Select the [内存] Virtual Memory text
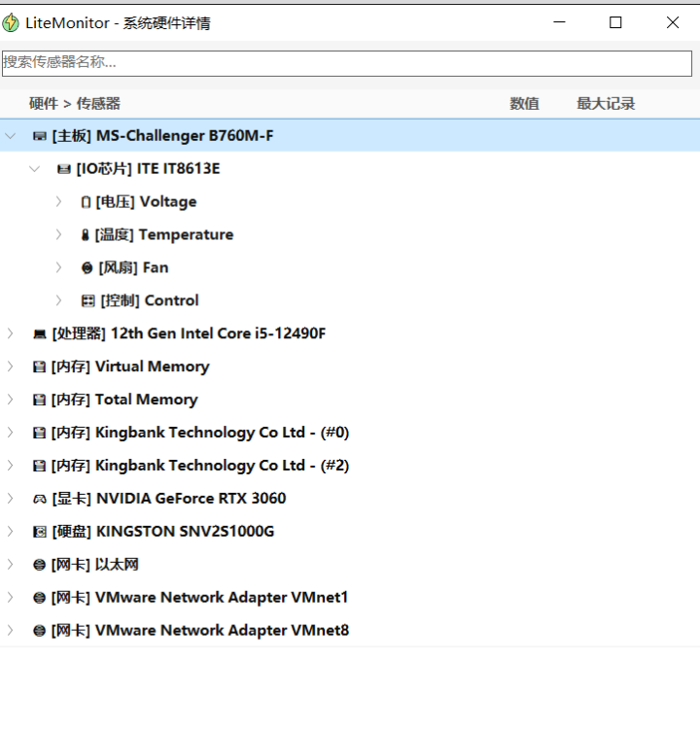 130,366
